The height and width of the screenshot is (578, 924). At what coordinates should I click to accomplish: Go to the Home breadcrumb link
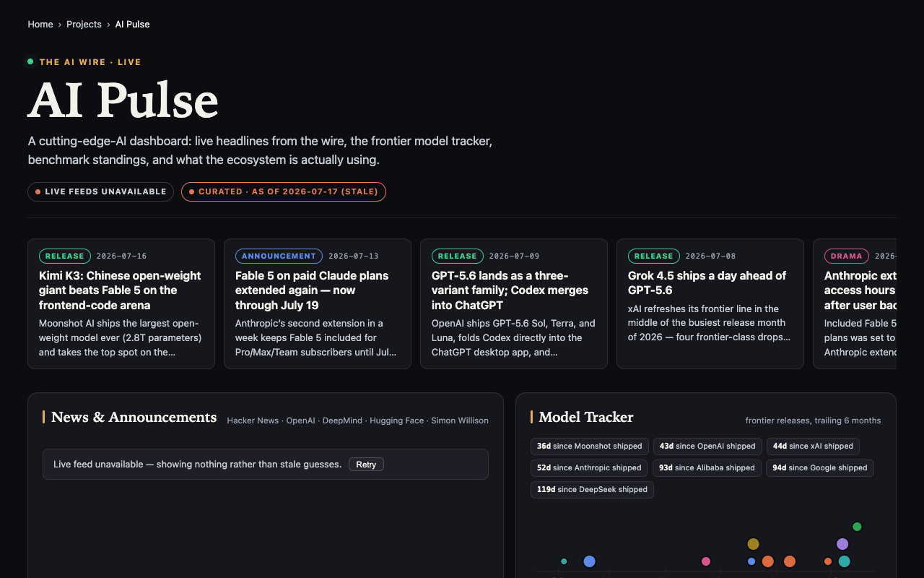(40, 24)
